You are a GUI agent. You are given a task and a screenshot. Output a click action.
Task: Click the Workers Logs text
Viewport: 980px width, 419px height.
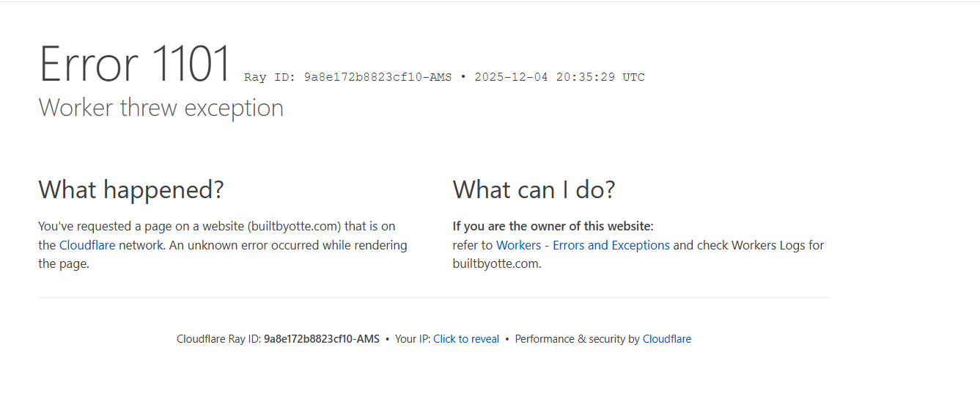[767, 245]
